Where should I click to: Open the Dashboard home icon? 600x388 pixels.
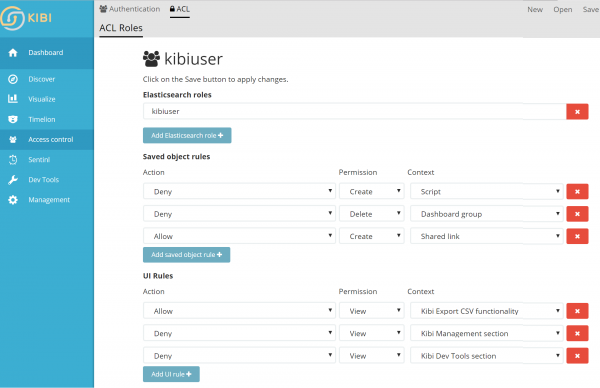click(x=13, y=53)
